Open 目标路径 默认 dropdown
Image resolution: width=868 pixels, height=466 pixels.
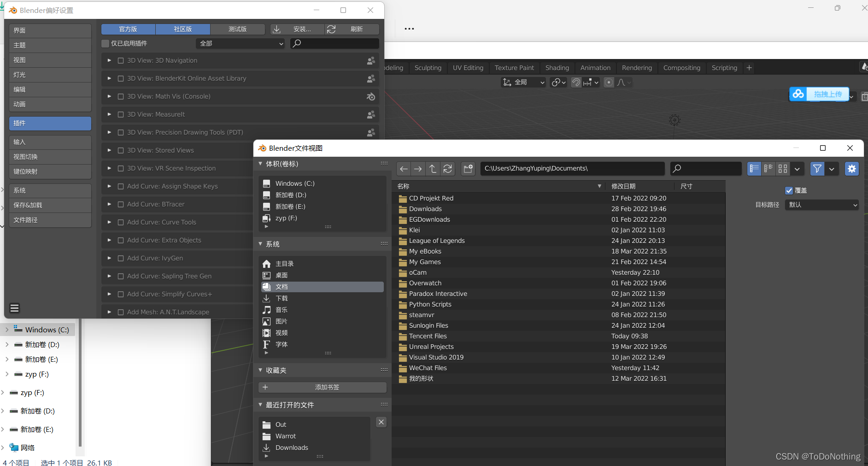[822, 205]
